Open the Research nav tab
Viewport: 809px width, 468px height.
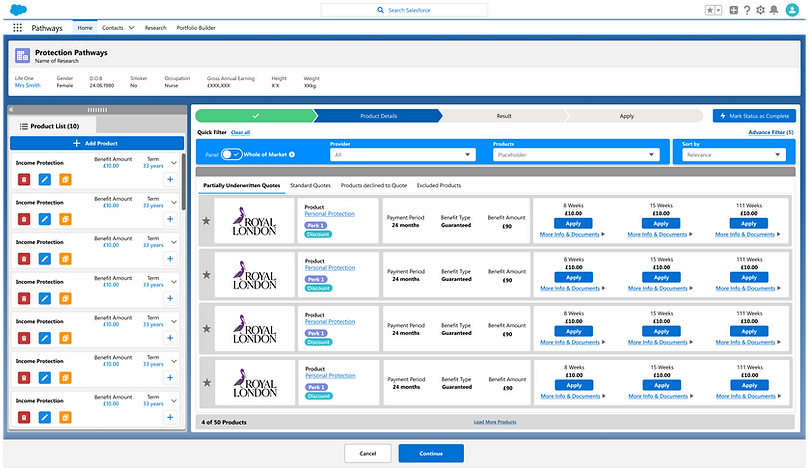(155, 28)
